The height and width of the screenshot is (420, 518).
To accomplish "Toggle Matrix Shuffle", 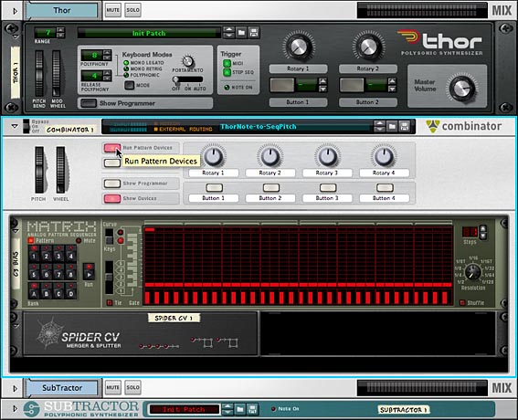I will click(462, 302).
